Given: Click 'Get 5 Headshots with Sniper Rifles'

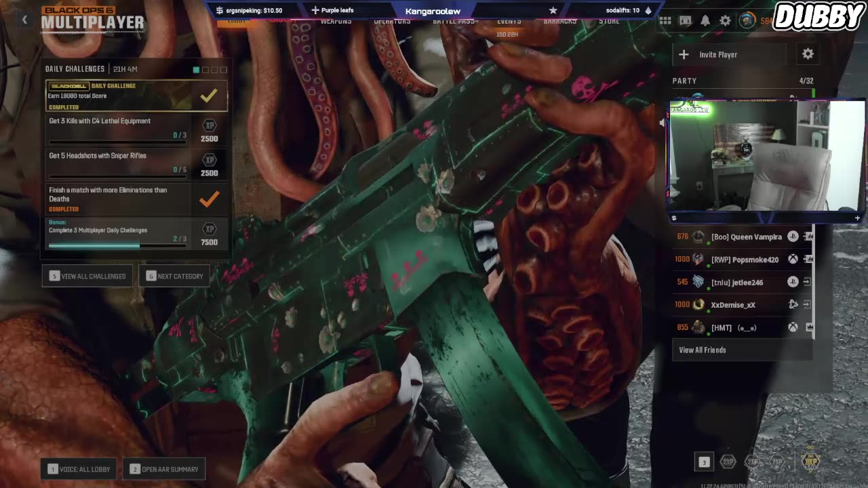Looking at the screenshot, I should (x=98, y=156).
